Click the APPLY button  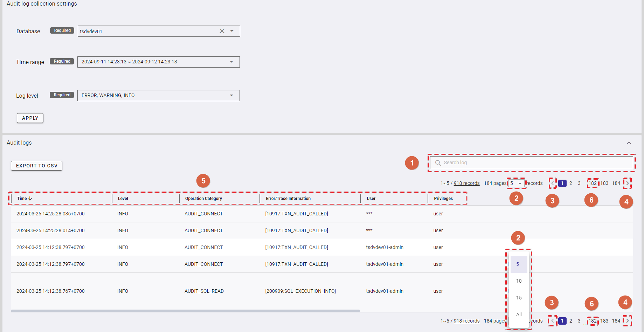(x=30, y=118)
